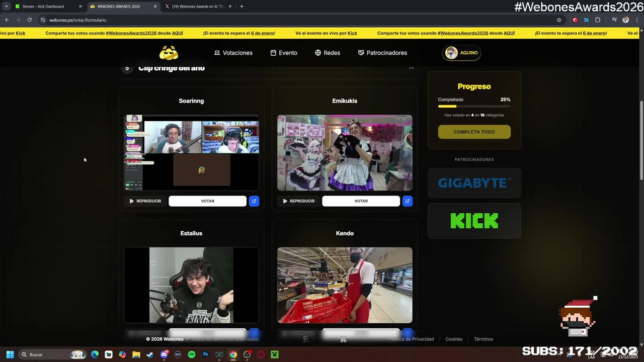The height and width of the screenshot is (362, 644).
Task: Click the Soarinng clip thumbnail
Action: pyautogui.click(x=192, y=153)
